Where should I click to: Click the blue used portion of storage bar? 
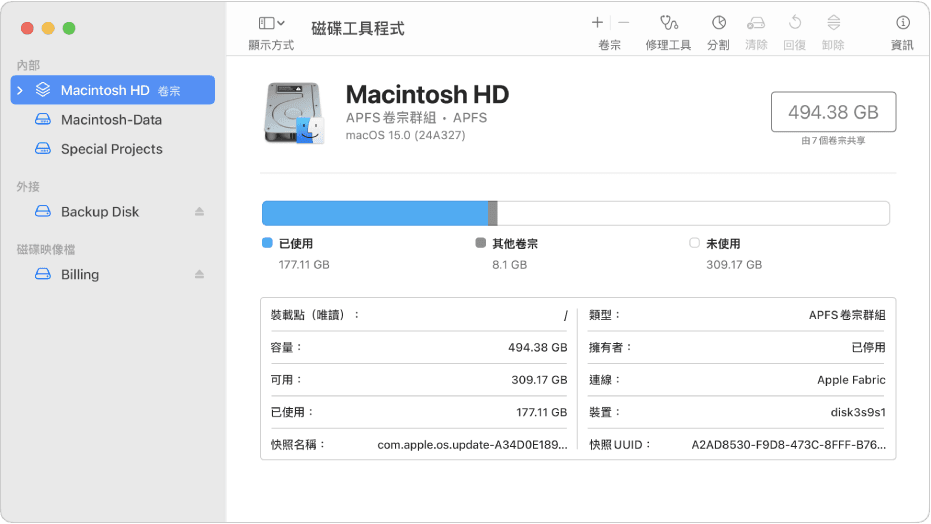(x=375, y=214)
